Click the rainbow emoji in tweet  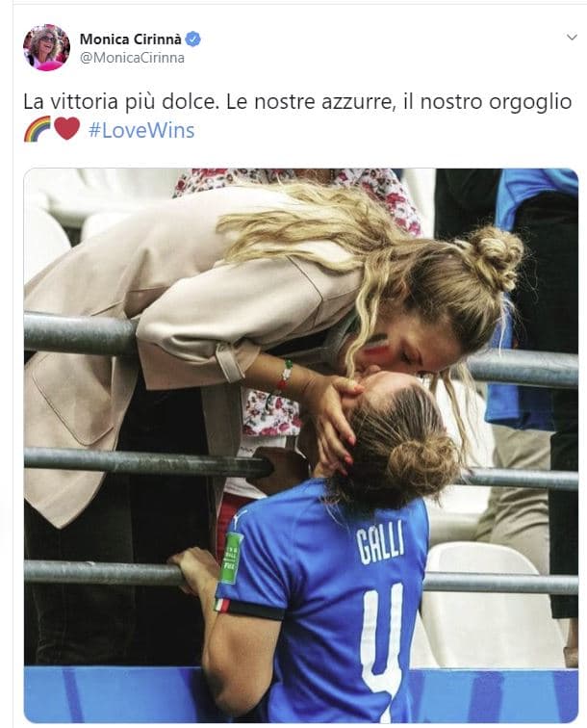(x=38, y=129)
